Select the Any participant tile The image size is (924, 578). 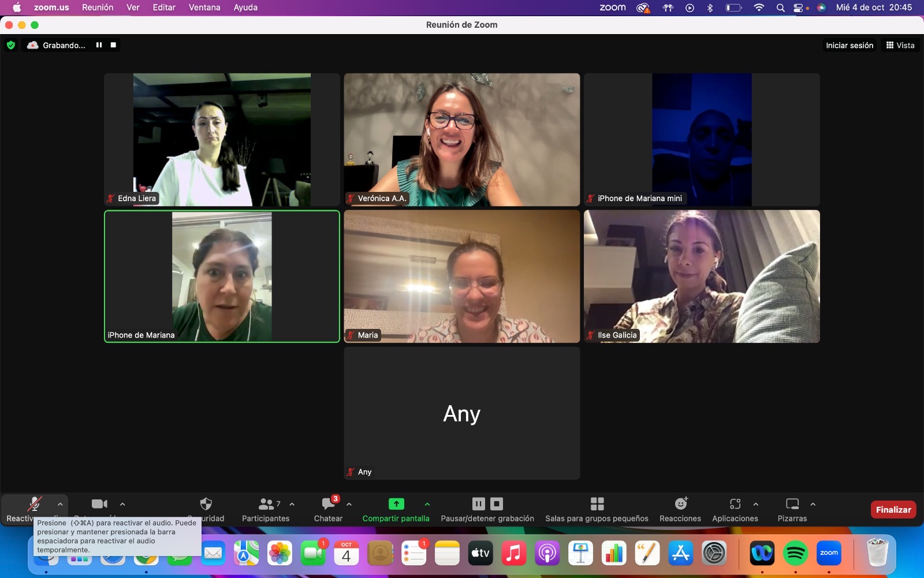click(x=462, y=413)
